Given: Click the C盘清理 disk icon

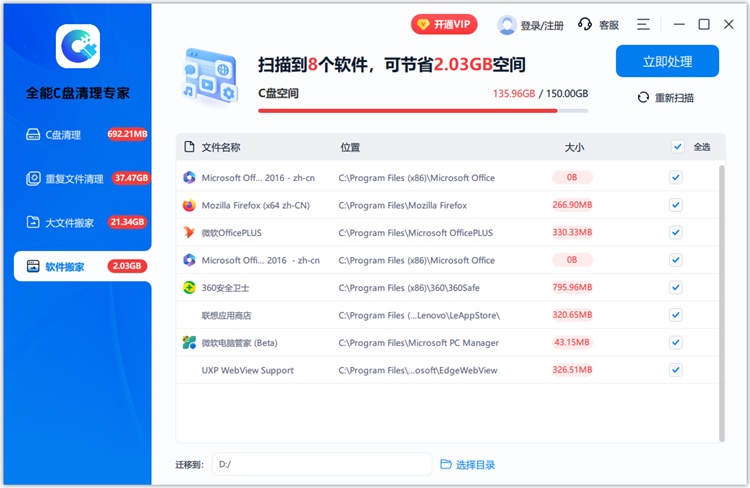Looking at the screenshot, I should (x=33, y=134).
